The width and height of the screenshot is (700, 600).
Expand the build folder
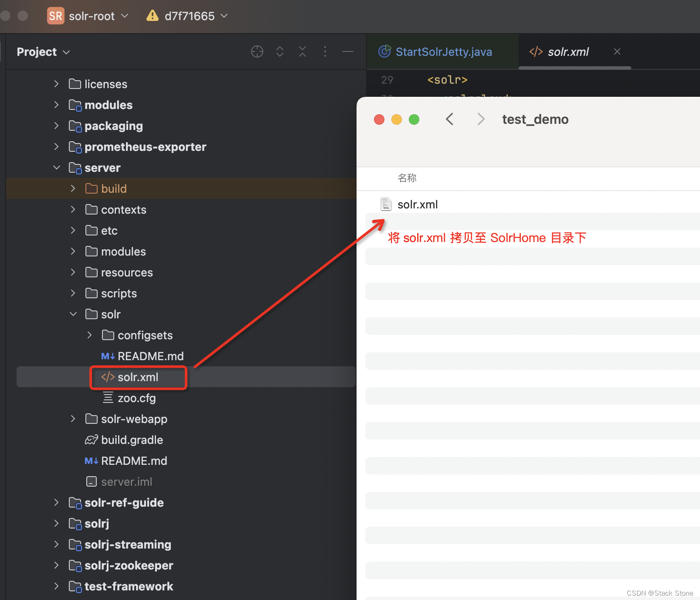73,188
